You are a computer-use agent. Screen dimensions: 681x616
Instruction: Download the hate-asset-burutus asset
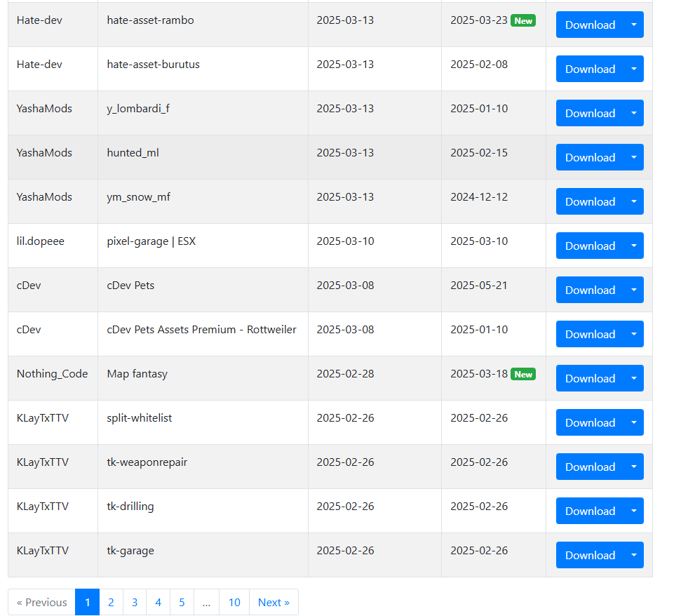pyautogui.click(x=590, y=69)
